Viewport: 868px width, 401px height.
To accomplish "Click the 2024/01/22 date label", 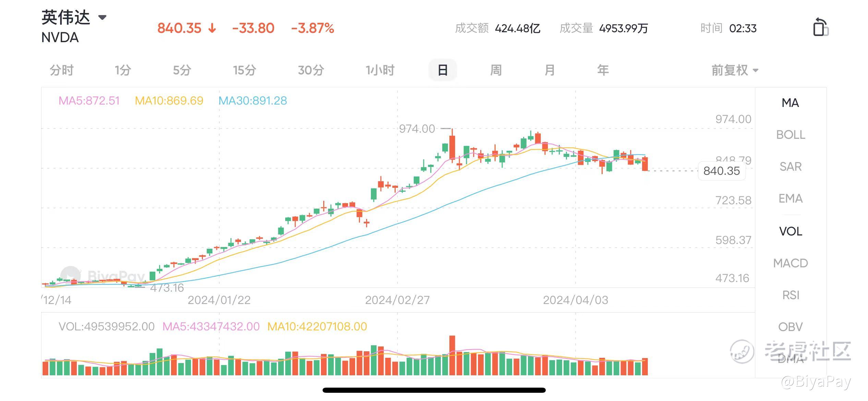I will tap(219, 300).
